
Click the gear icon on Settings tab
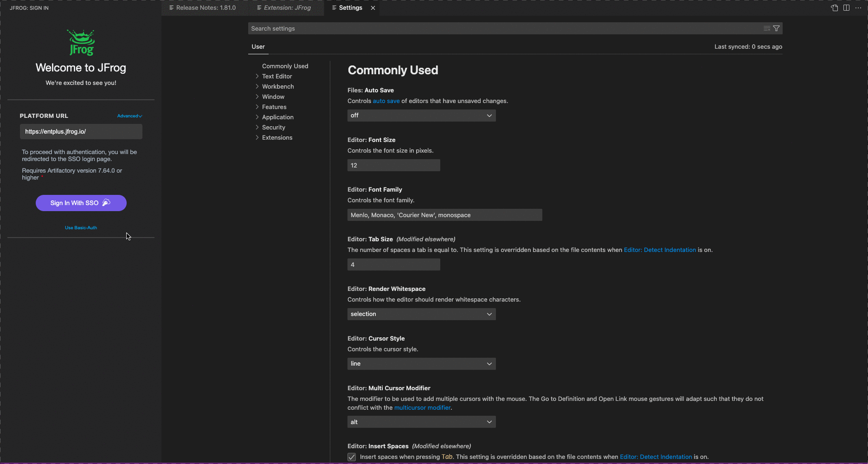tap(333, 7)
